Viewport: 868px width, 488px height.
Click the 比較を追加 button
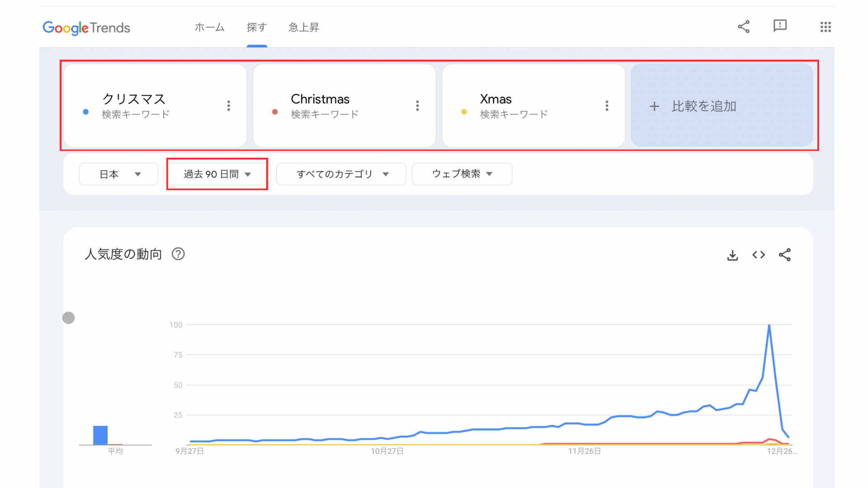tap(722, 106)
